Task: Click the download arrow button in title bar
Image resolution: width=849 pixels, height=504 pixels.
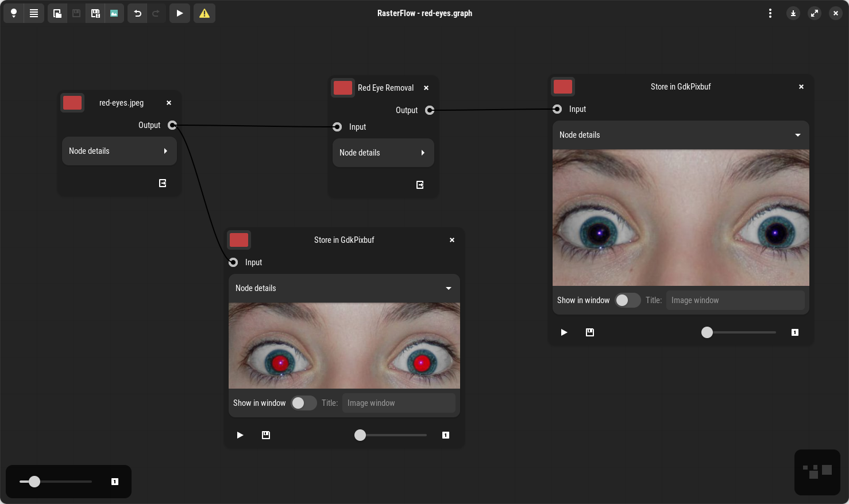Action: [793, 13]
